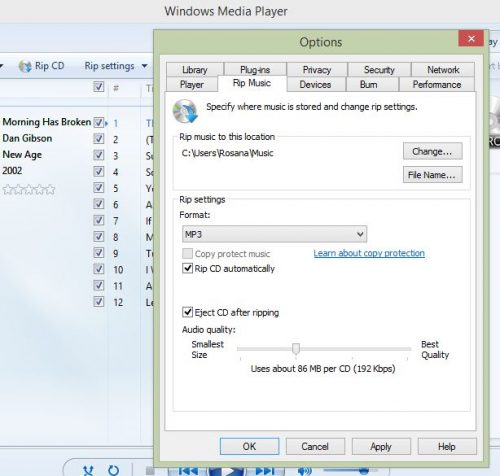The image size is (500, 476).
Task: Adjust the player volume slider
Action: (x=350, y=470)
